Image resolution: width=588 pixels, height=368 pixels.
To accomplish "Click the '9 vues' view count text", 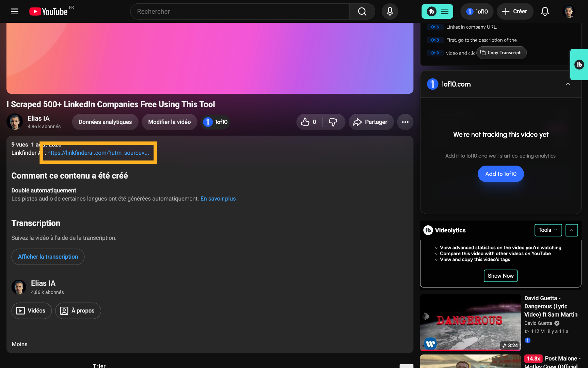I will pos(20,144).
